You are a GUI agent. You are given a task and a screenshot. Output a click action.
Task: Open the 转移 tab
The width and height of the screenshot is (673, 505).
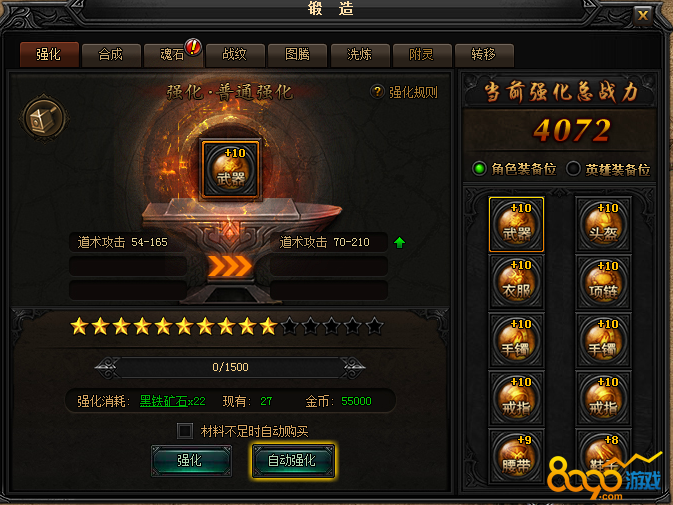tap(484, 55)
